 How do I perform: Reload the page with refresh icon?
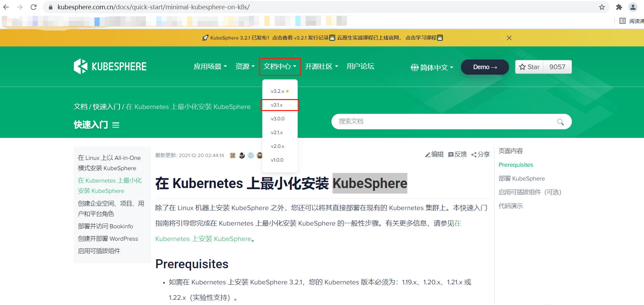pyautogui.click(x=34, y=7)
